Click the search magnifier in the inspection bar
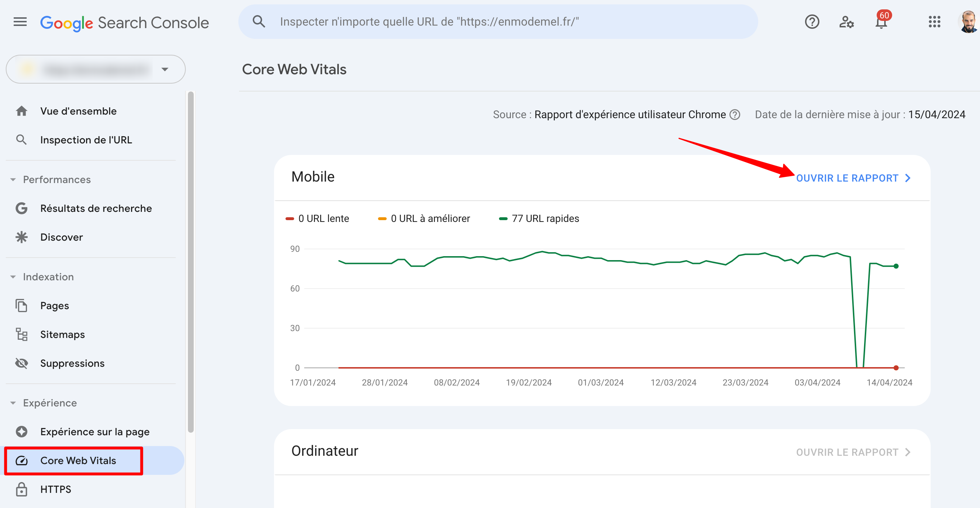 click(x=259, y=21)
